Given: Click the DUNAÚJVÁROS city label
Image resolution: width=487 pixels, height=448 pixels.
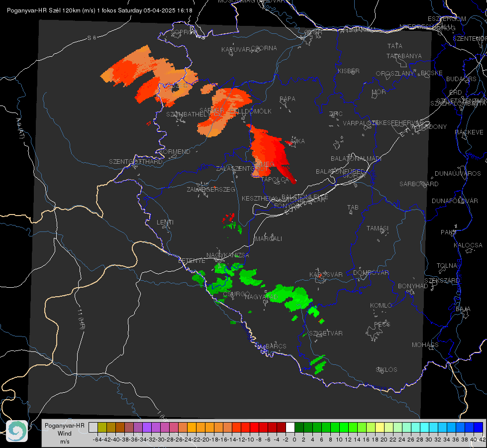Looking at the screenshot, I should [458, 174].
